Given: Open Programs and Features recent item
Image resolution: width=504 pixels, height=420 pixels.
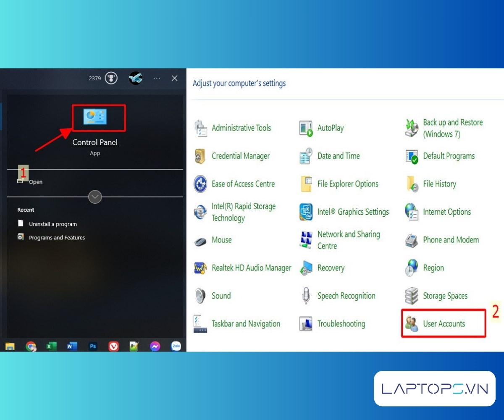Looking at the screenshot, I should (x=57, y=238).
